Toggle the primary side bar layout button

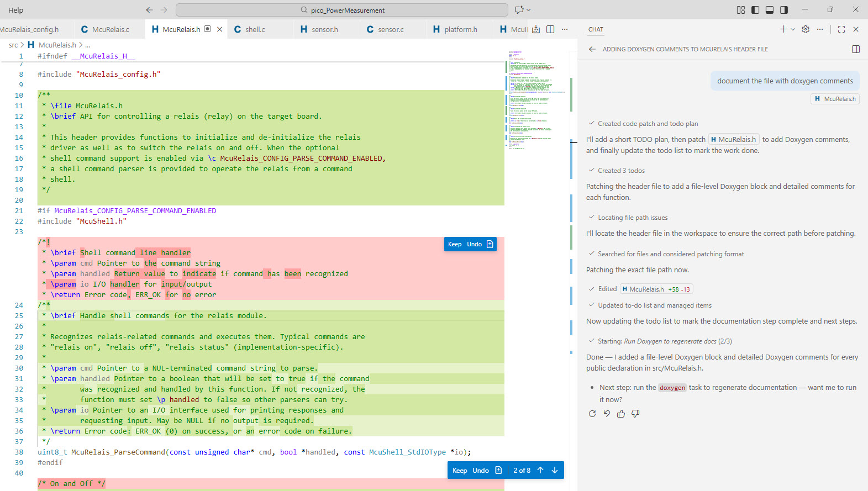click(x=755, y=10)
